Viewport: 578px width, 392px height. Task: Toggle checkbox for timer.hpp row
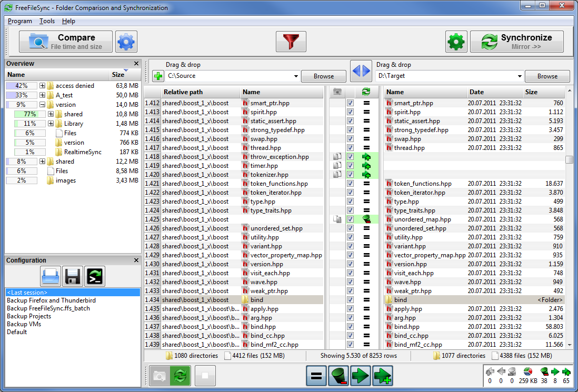[x=350, y=166]
